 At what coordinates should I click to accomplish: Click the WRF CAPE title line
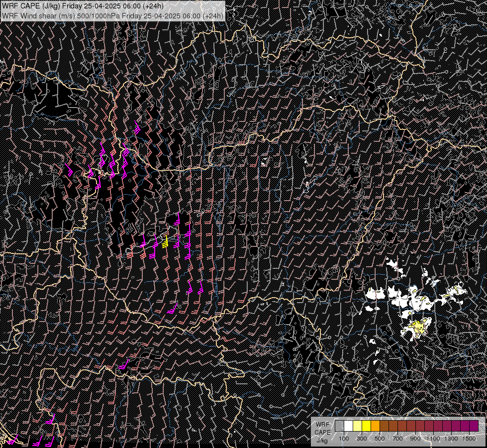coord(83,6)
